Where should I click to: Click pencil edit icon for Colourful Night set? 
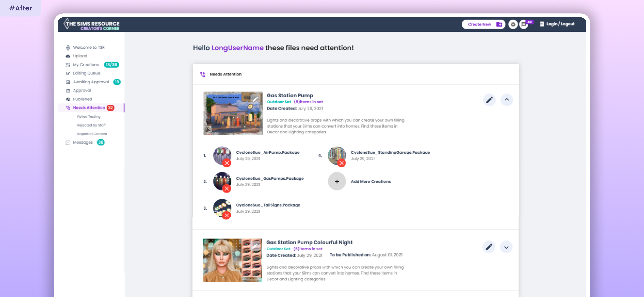(x=489, y=247)
